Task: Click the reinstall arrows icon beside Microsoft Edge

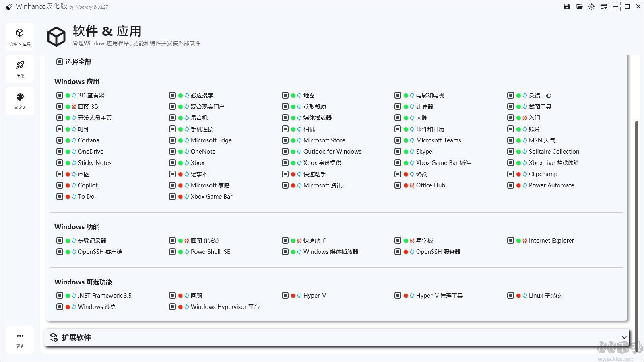Action: tap(187, 140)
